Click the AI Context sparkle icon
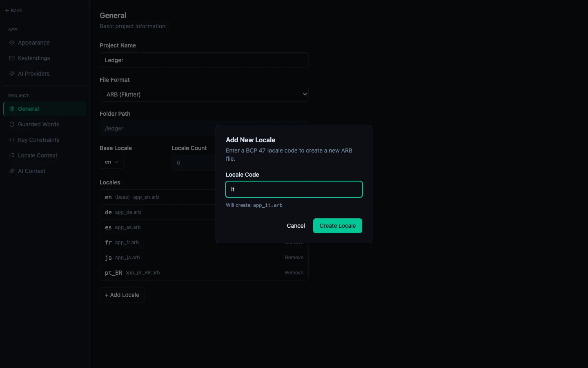The image size is (588, 368). [12, 171]
